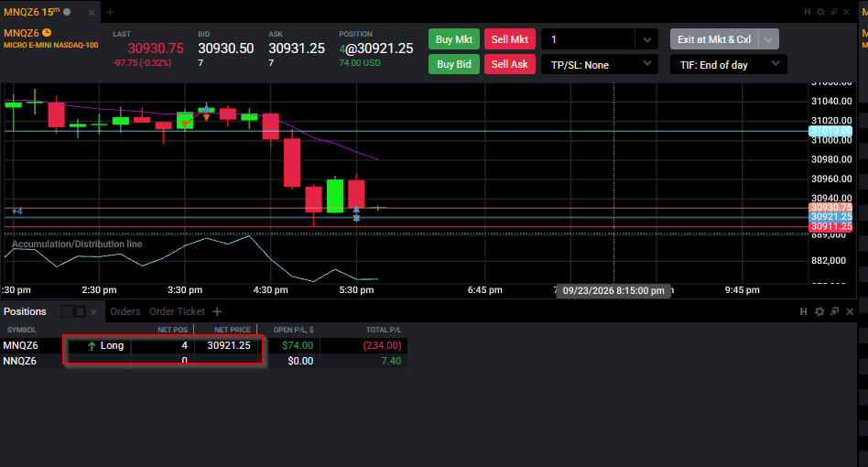
Task: Click the quantity input field showing 1
Action: (588, 40)
